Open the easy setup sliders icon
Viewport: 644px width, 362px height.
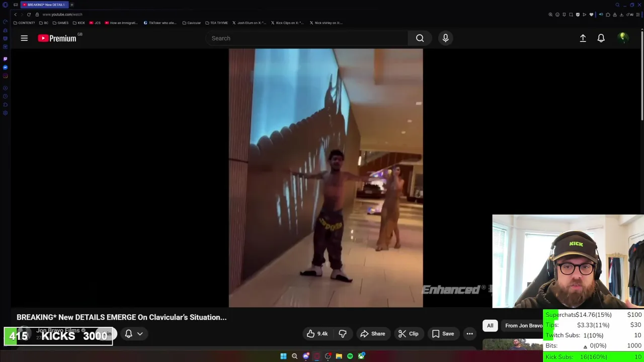(637, 15)
